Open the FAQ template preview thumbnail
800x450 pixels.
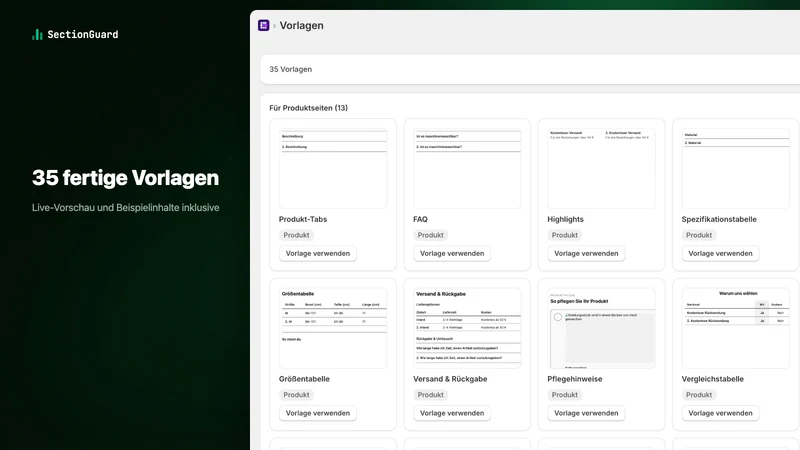click(x=467, y=168)
